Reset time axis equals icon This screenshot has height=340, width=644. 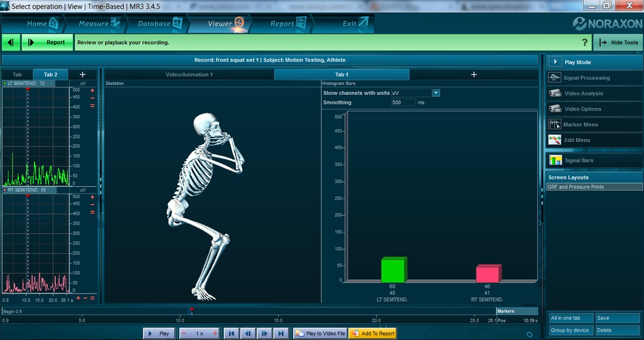[x=92, y=298]
